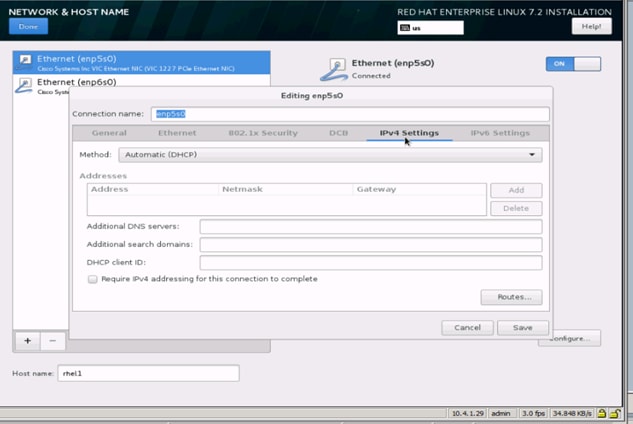
Task: Click the admin status bar entry
Action: (x=501, y=414)
